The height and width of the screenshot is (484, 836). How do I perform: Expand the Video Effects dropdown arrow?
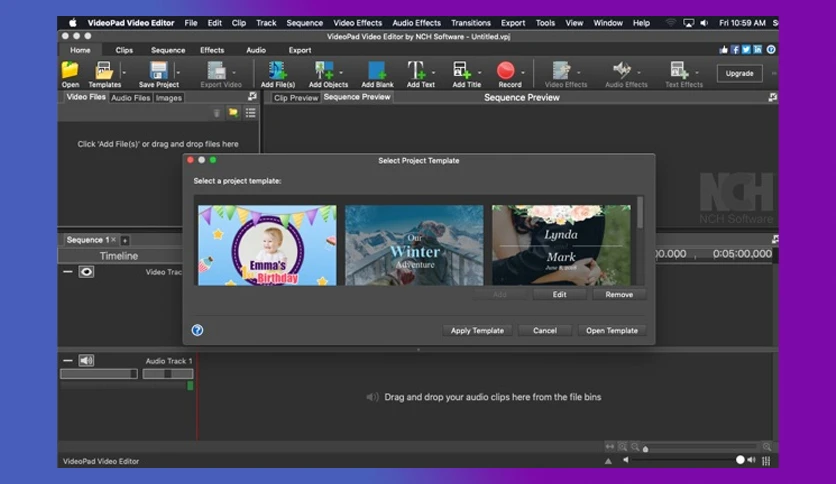pyautogui.click(x=579, y=72)
